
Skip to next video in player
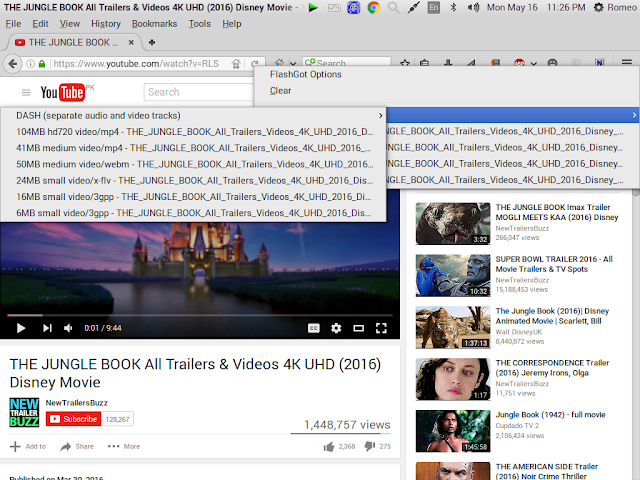click(x=47, y=328)
